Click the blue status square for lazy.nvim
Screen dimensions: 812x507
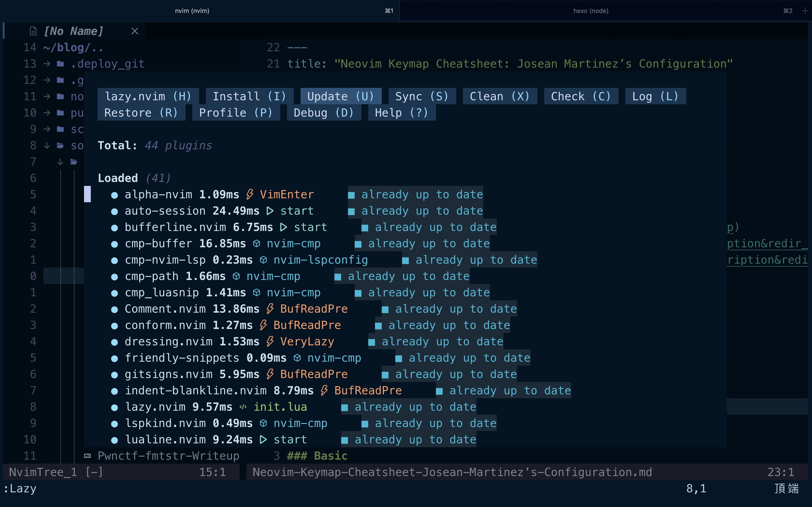345,407
